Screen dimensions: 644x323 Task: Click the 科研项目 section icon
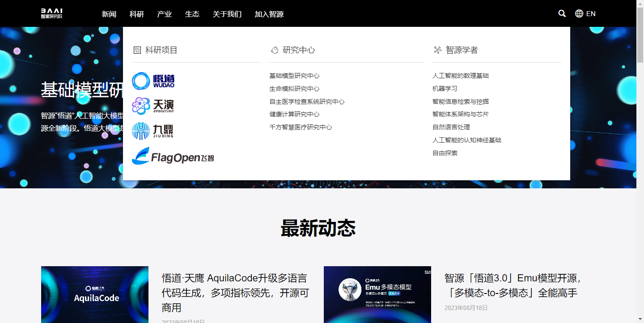click(x=137, y=50)
